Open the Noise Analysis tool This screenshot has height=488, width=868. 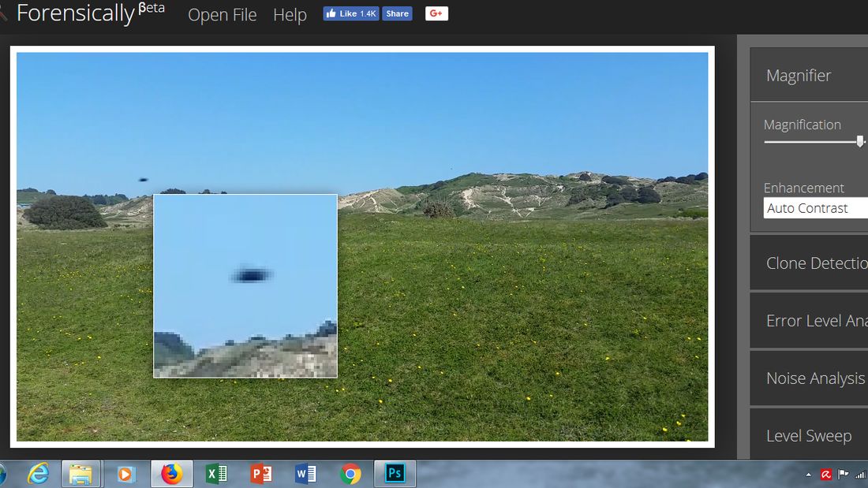809,378
